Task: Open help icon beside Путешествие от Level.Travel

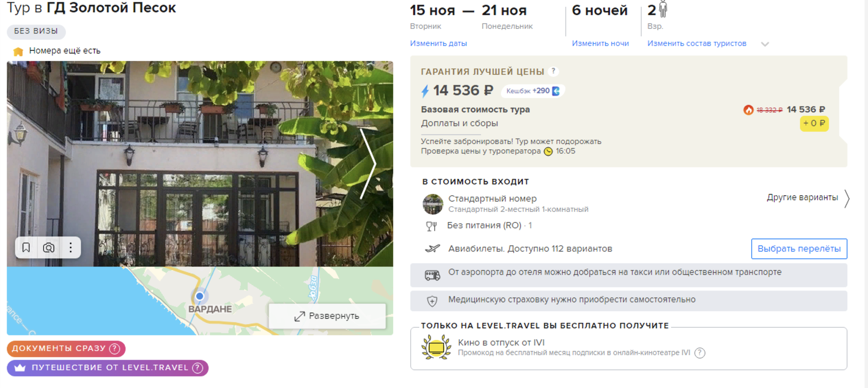Action: [198, 368]
